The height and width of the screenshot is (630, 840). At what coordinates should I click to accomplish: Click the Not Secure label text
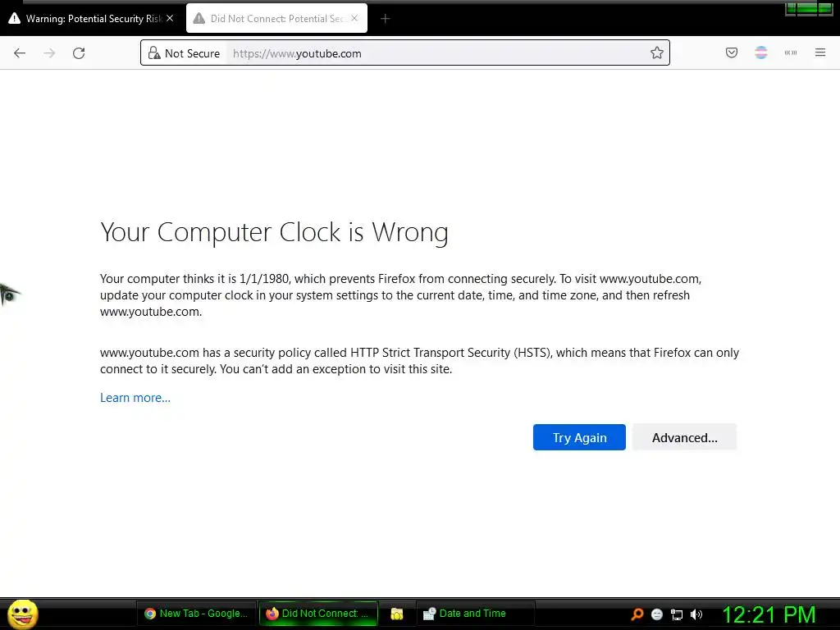[x=192, y=53]
